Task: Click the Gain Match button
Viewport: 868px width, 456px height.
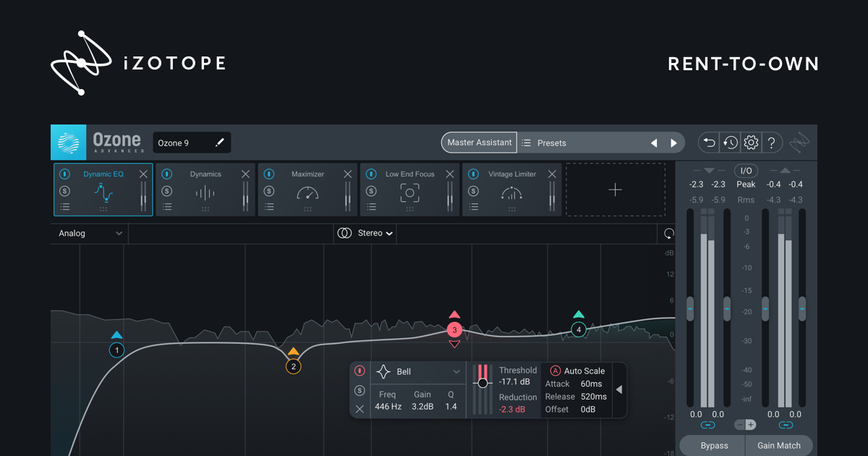Action: click(779, 445)
